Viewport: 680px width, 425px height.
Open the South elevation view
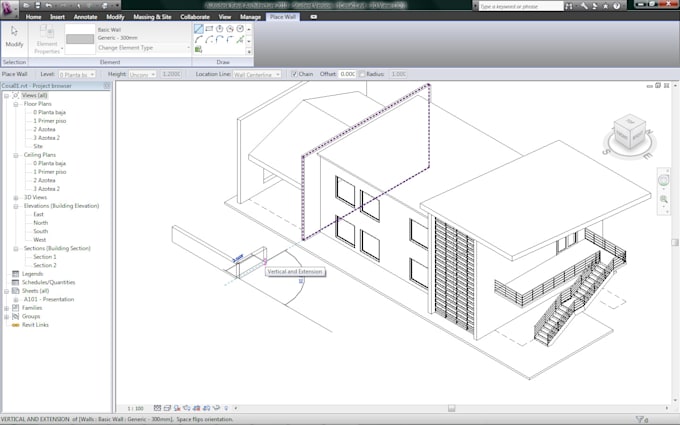pos(40,231)
